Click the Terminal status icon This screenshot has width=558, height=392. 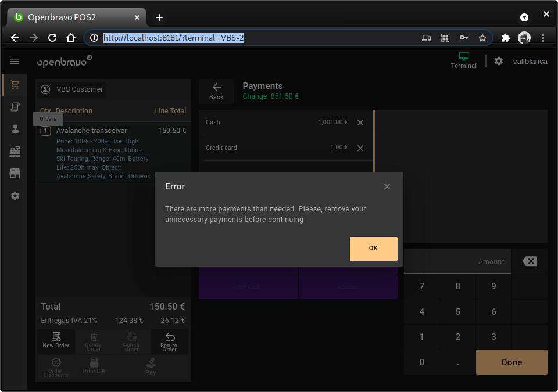(x=463, y=60)
